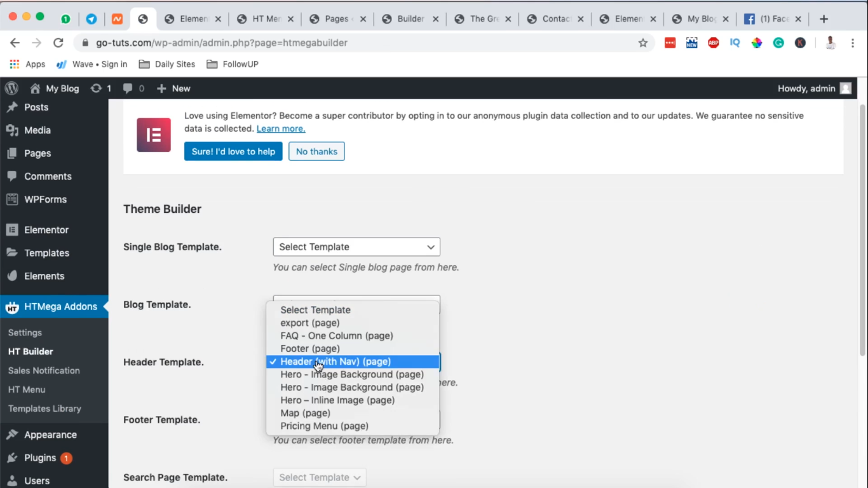Viewport: 868px width, 488px height.
Task: Dismiss the notice with 'No thanks'
Action: (316, 151)
